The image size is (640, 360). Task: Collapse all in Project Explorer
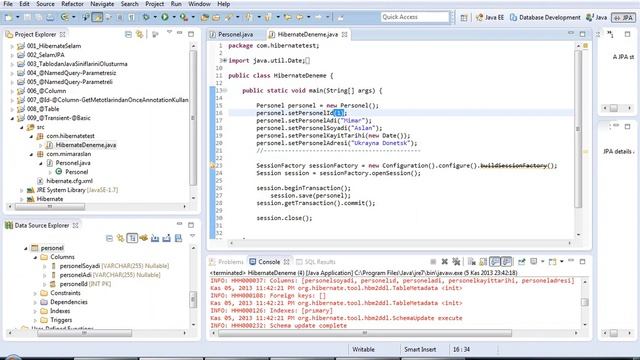(x=128, y=35)
